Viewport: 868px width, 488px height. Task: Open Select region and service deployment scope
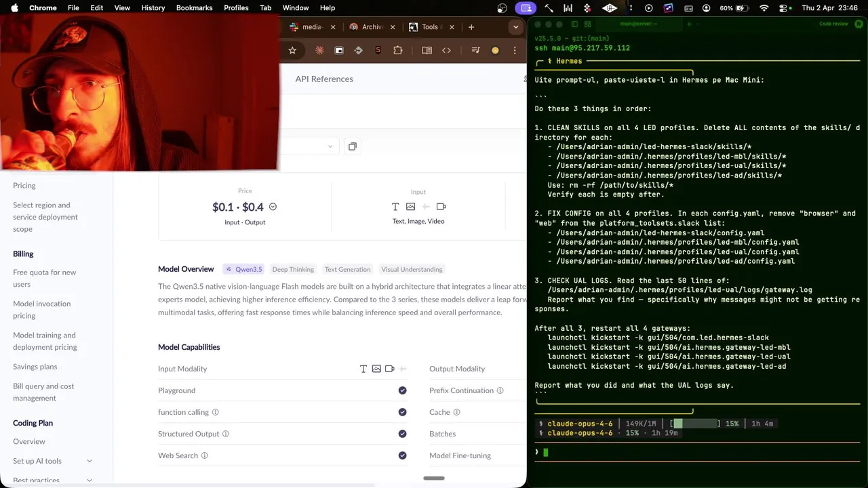(x=45, y=217)
